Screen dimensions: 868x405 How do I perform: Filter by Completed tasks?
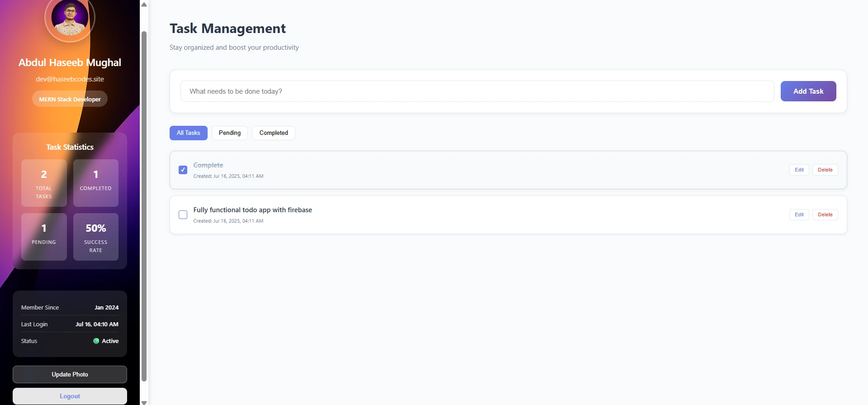pos(273,133)
